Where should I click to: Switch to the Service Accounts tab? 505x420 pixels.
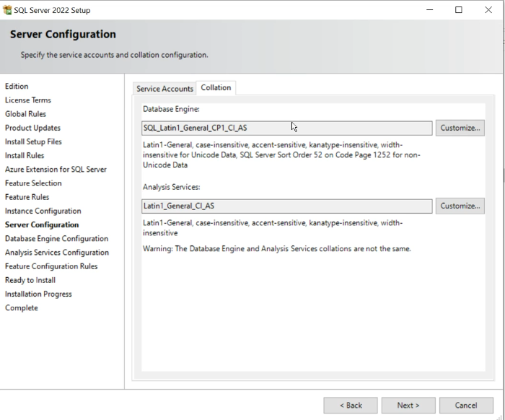pyautogui.click(x=164, y=89)
